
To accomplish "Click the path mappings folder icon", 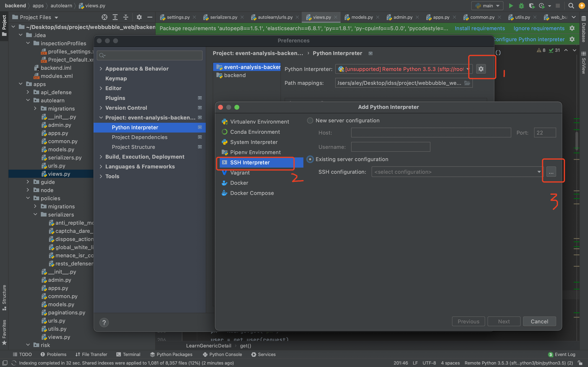I will [467, 83].
